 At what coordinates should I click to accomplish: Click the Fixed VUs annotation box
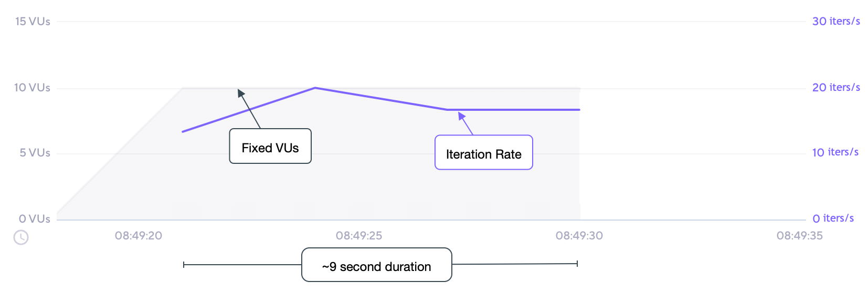pyautogui.click(x=270, y=147)
